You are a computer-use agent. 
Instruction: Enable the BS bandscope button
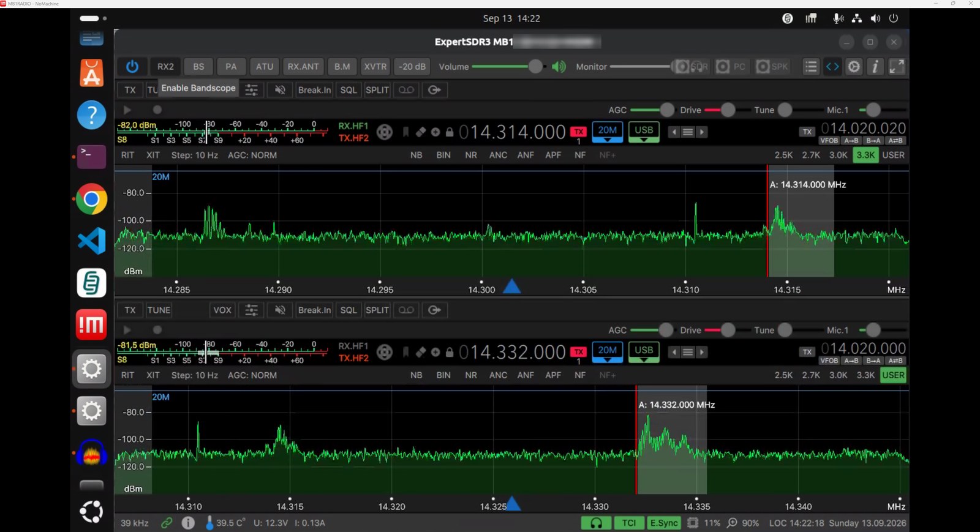198,67
